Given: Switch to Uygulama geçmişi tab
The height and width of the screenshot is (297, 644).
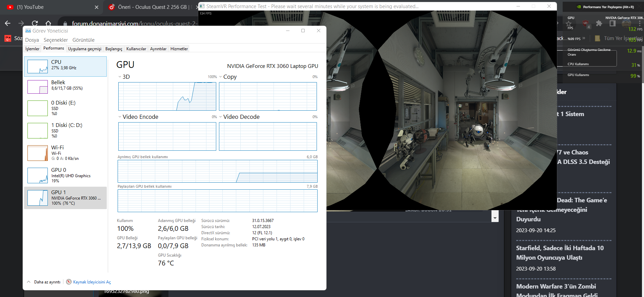Looking at the screenshot, I should [85, 49].
